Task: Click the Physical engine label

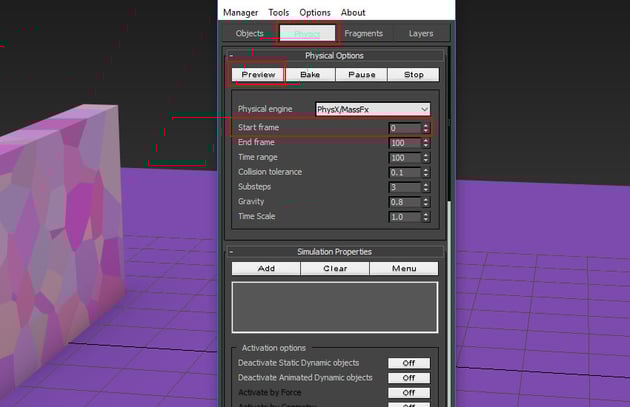Action: (x=265, y=109)
